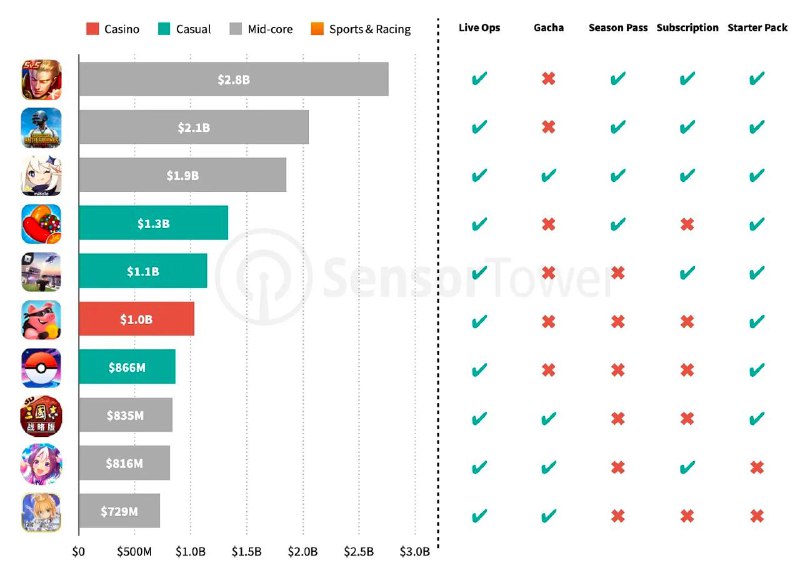Click the Honor of Kings game icon
The width and height of the screenshot is (800, 588).
[41, 80]
